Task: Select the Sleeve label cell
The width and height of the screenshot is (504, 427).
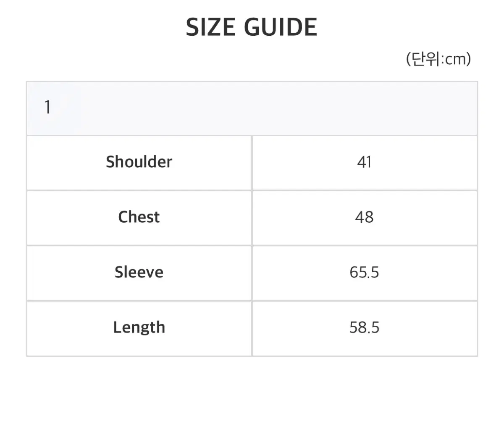Action: coord(139,272)
